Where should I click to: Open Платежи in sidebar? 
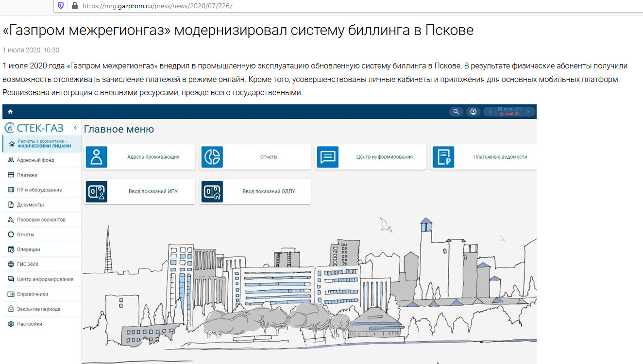[x=41, y=175]
